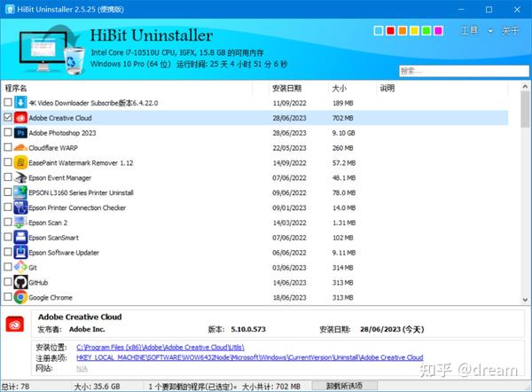Focus the 搜索 search field
This screenshot has height=392, width=532.
click(464, 71)
